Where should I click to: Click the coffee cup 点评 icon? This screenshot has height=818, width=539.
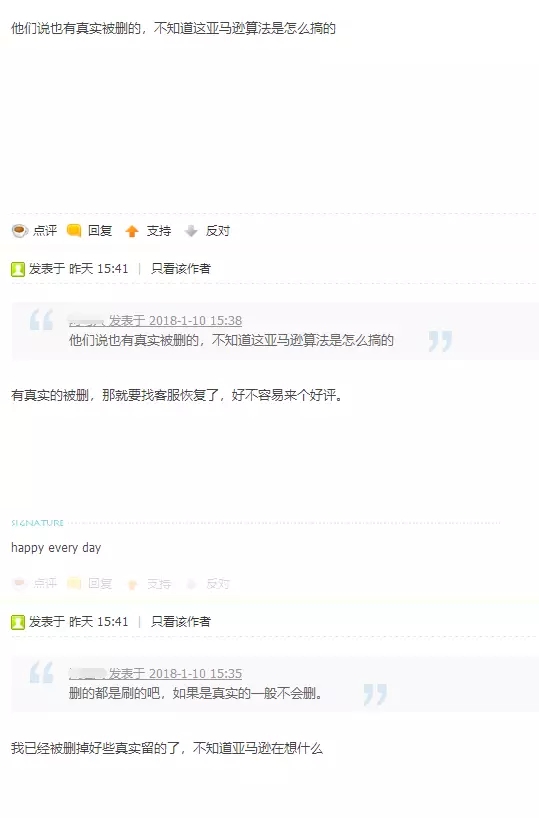pos(20,231)
